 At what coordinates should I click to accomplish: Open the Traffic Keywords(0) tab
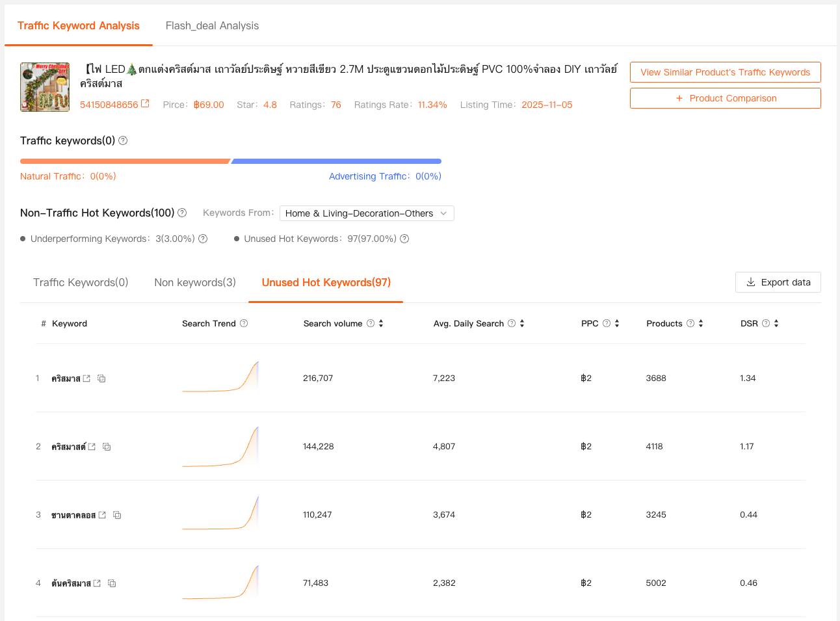pyautogui.click(x=81, y=282)
